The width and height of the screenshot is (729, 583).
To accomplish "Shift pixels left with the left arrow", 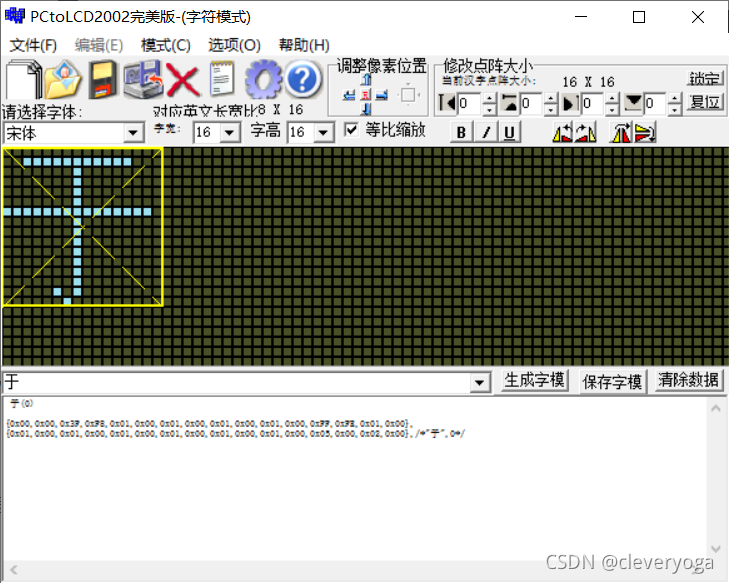I will [x=349, y=95].
